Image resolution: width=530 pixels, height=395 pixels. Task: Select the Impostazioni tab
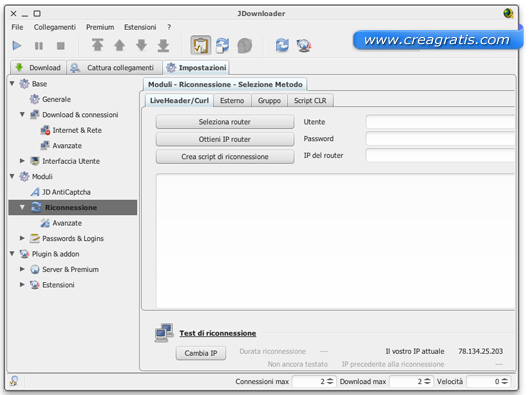[196, 68]
